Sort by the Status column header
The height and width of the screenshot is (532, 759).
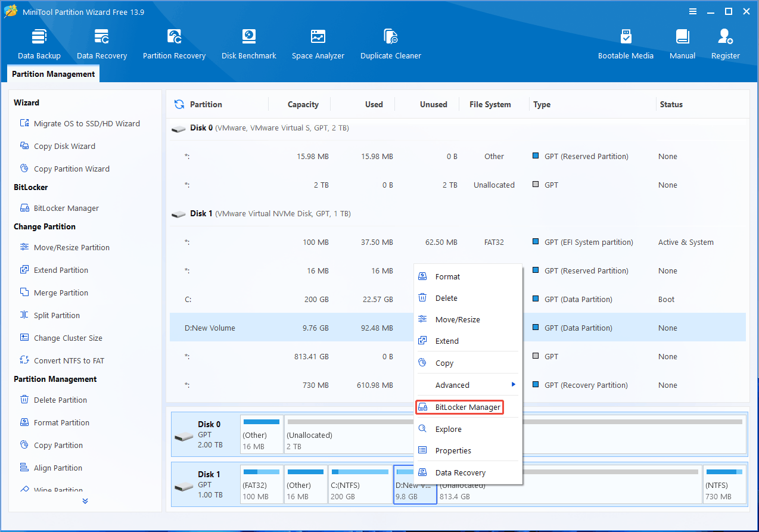click(671, 104)
